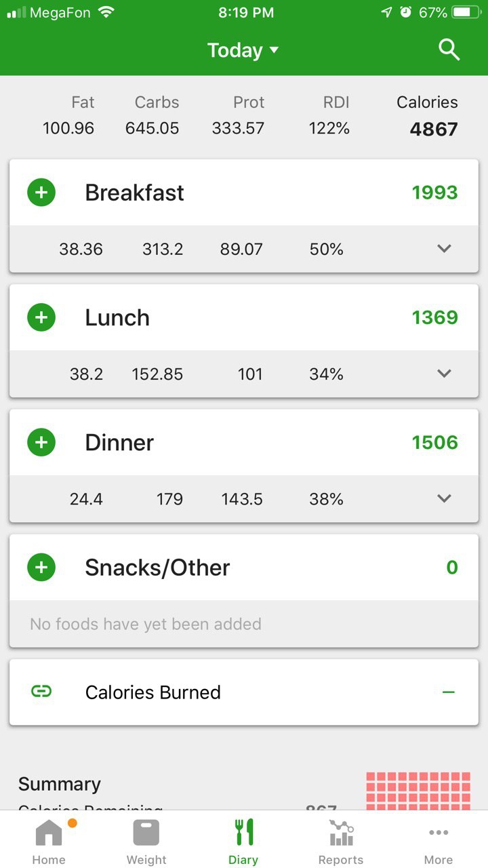Switch to the Reports tab
Image resolution: width=488 pixels, height=868 pixels.
click(341, 842)
